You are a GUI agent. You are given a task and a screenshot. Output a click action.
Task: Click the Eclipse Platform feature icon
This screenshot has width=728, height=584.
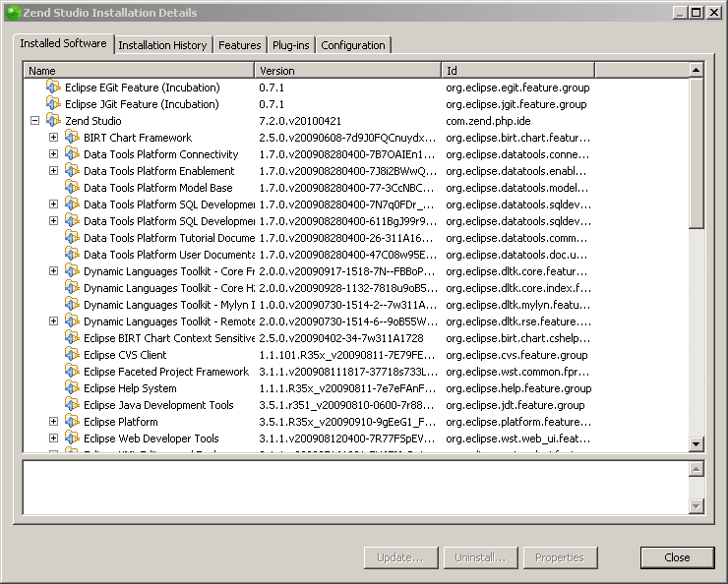(72, 421)
